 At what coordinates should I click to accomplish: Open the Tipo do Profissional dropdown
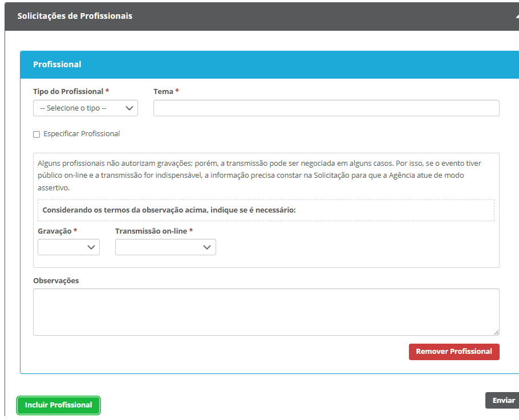click(x=86, y=108)
